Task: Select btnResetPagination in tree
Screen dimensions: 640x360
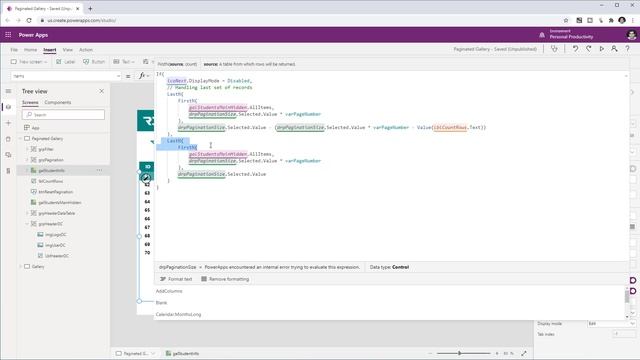Action: (56, 192)
